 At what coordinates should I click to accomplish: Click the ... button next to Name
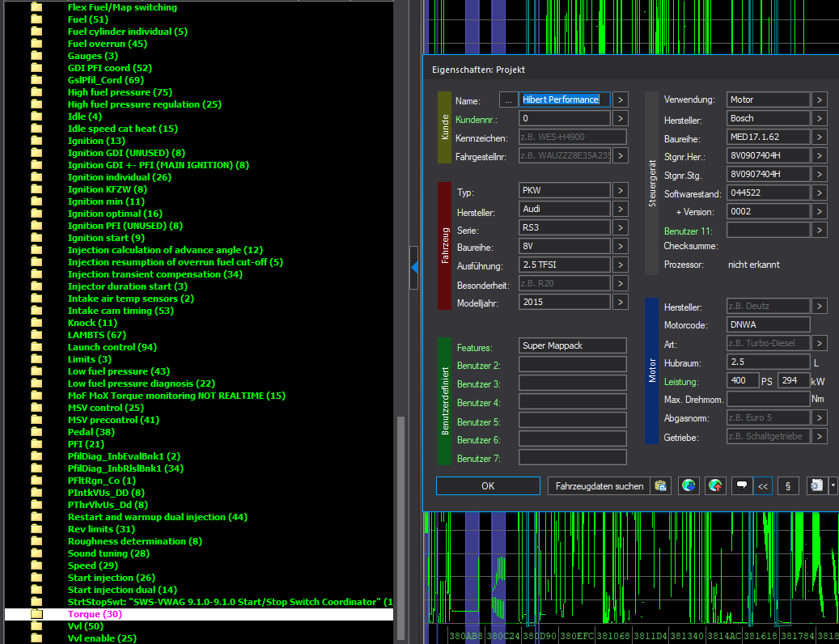pos(508,100)
